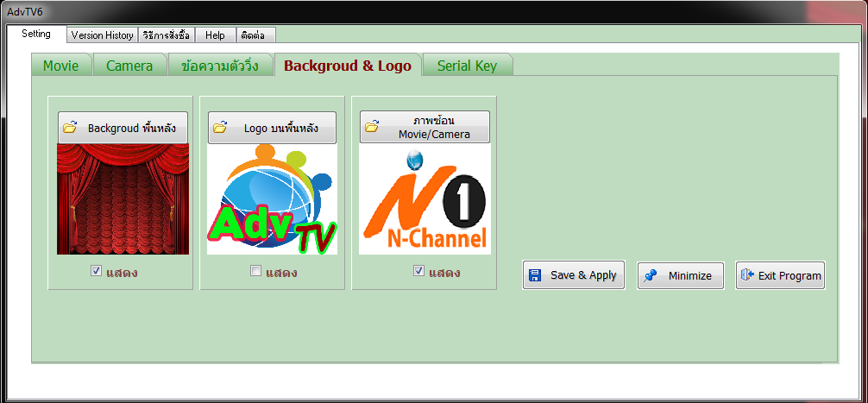Uncheck แสดง under the curtain background
Image resolution: width=868 pixels, height=403 pixels.
click(x=97, y=271)
